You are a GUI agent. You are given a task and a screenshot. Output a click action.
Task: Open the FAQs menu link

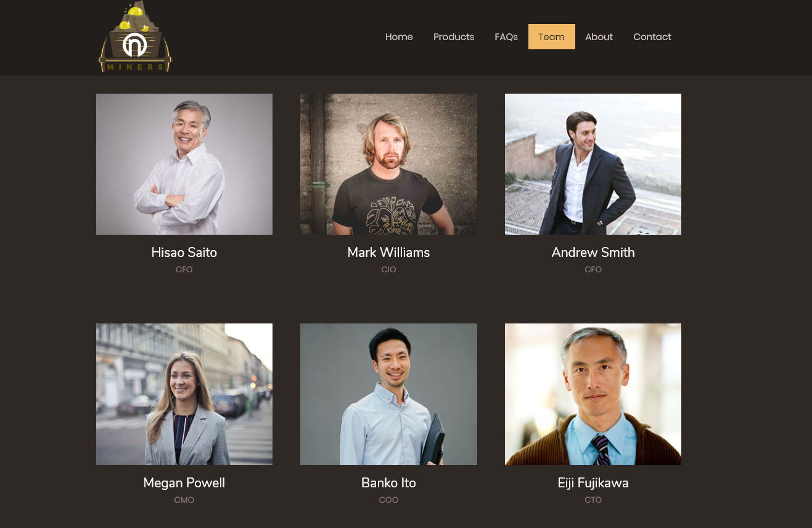(506, 37)
